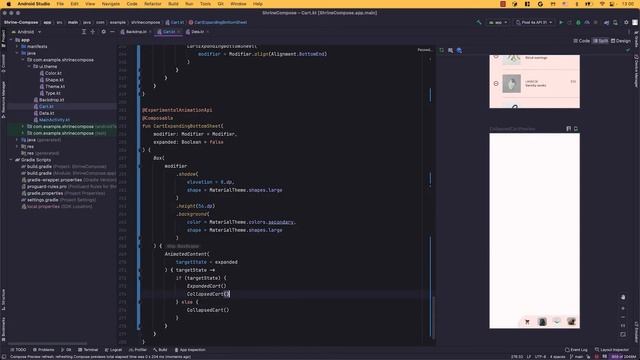Click the pan hand tool in preview
The height and width of the screenshot is (360, 640).
click(623, 297)
